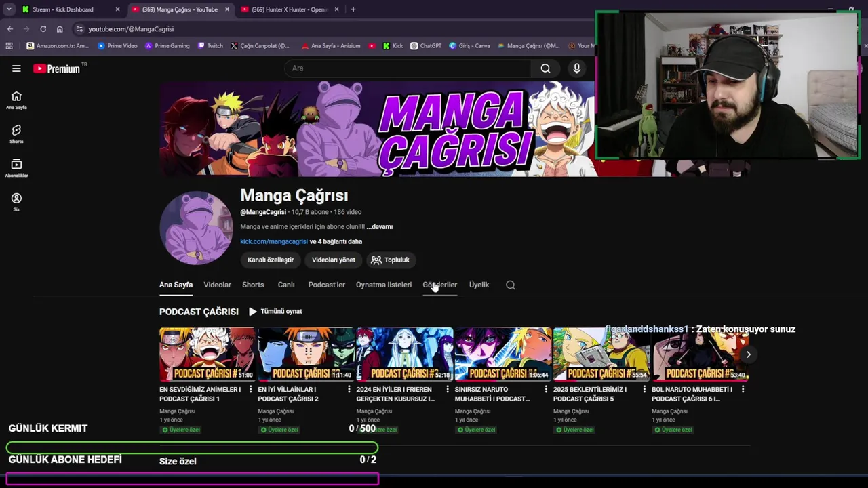Search within the channel using magnifier
Viewport: 868px width, 488px height.
coord(511,285)
